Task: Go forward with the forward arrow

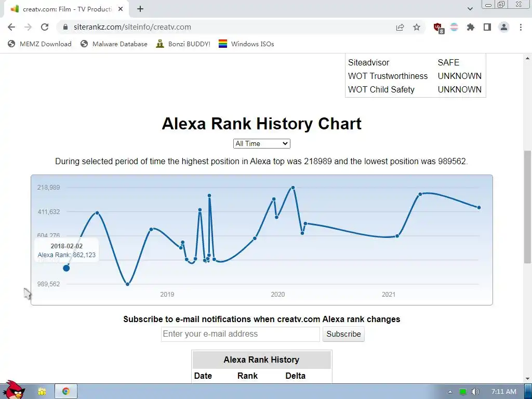Action: 28,27
